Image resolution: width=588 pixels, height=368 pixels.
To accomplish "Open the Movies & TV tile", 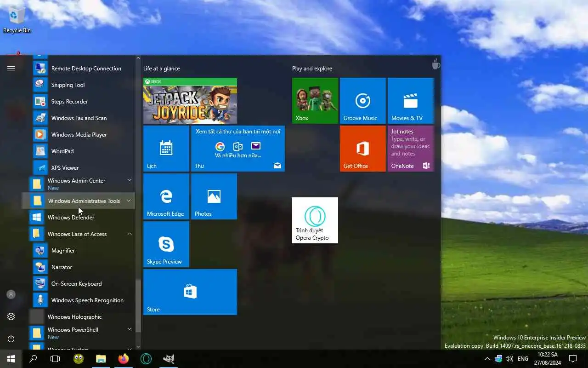I will point(411,100).
